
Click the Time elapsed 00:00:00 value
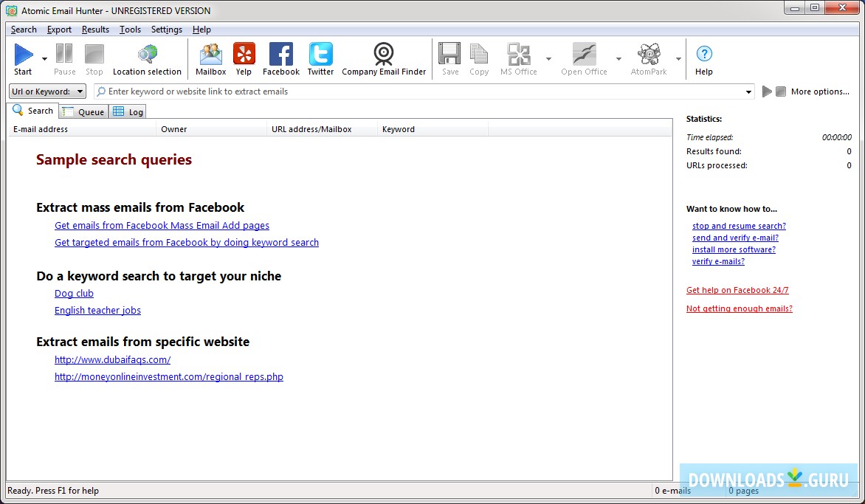point(836,137)
